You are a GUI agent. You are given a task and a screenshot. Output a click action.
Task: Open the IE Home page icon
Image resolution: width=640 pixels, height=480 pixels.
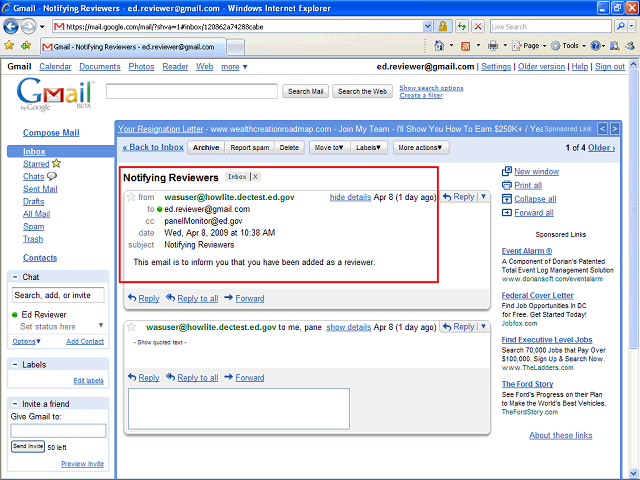pos(439,46)
